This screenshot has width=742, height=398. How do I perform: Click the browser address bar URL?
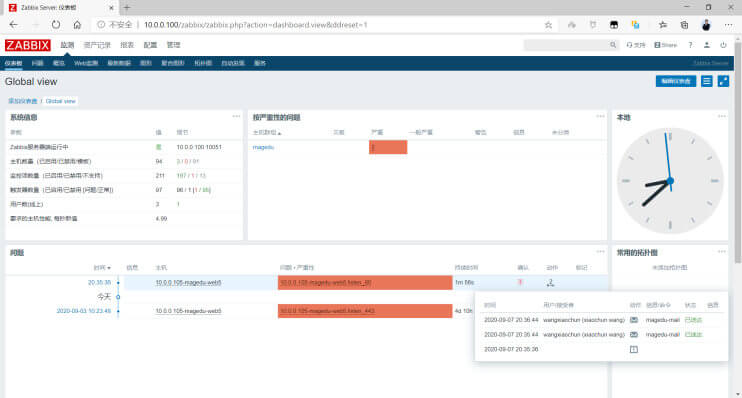pyautogui.click(x=256, y=25)
